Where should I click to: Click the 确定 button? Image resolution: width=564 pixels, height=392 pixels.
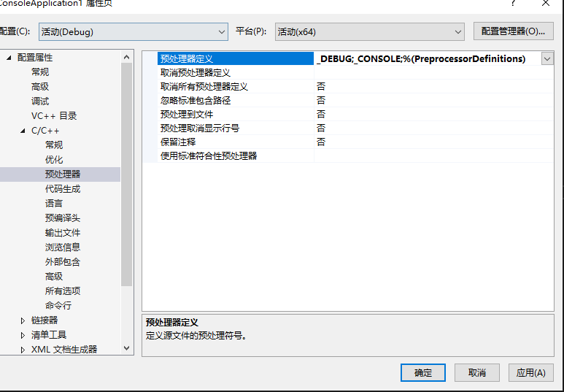point(423,372)
